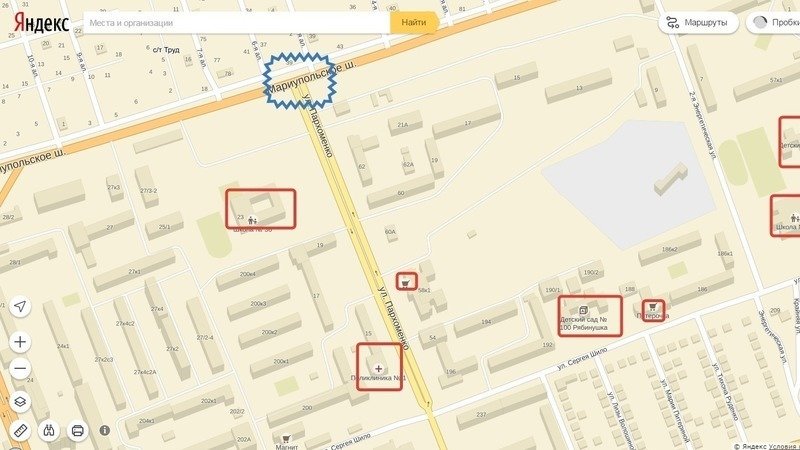Image resolution: width=800 pixels, height=450 pixels.
Task: Click the shop cart marker near building 58к1
Action: [x=406, y=282]
